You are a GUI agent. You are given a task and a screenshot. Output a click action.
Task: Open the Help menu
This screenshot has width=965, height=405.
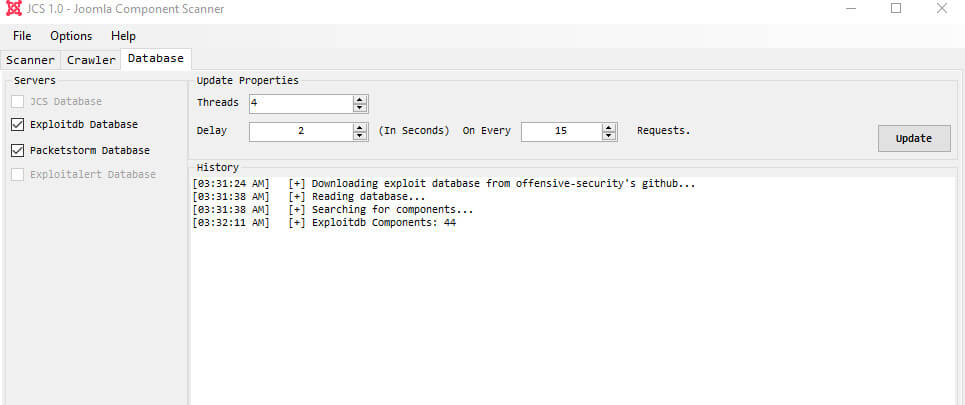123,36
